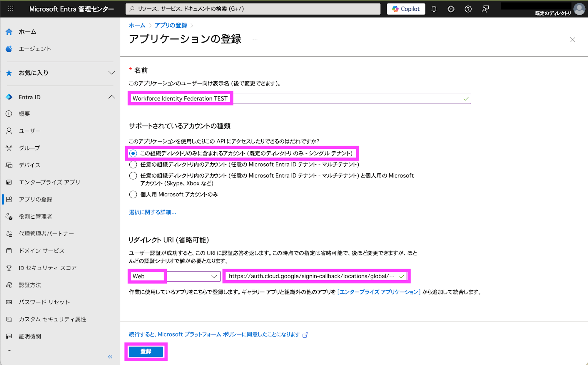The image size is (588, 365).
Task: Open the Web platform dropdown
Action: [175, 276]
